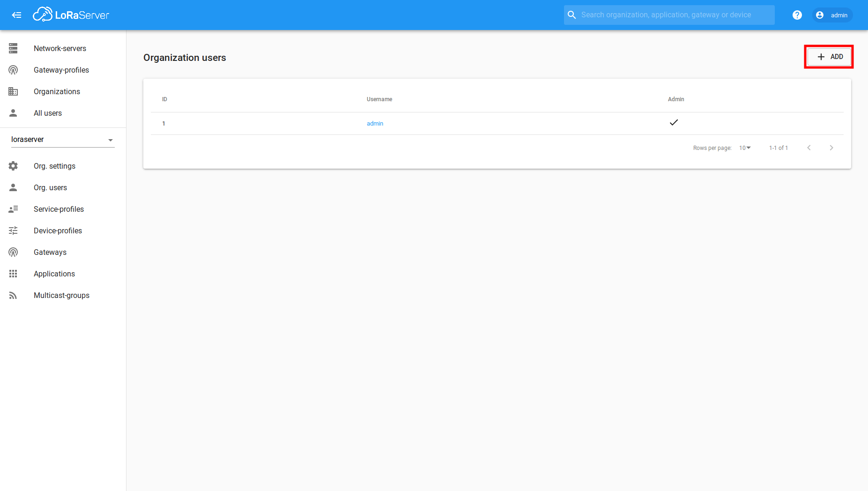
Task: Toggle the Admin checkmark for user admin
Action: click(674, 123)
